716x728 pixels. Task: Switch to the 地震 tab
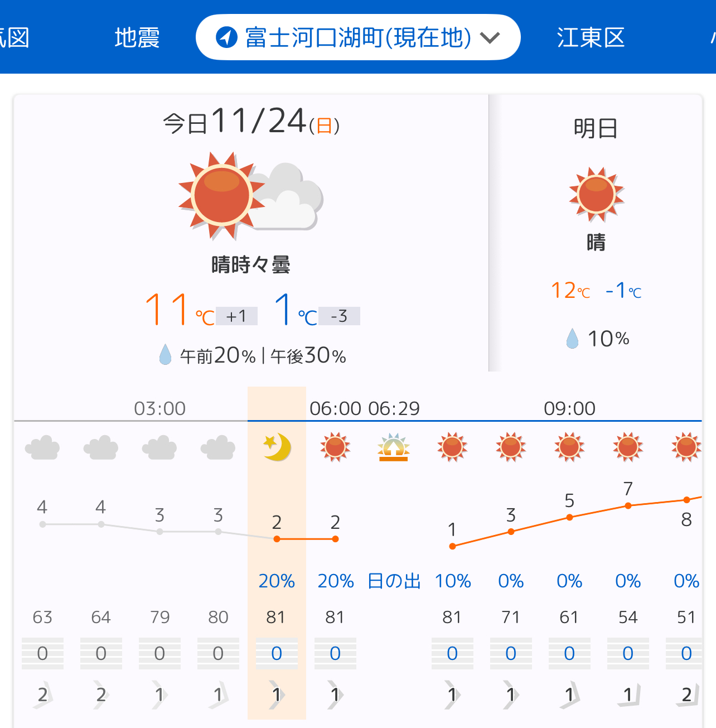coord(137,37)
